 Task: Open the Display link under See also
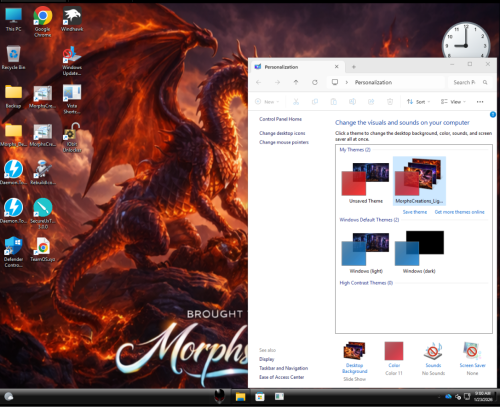point(267,359)
